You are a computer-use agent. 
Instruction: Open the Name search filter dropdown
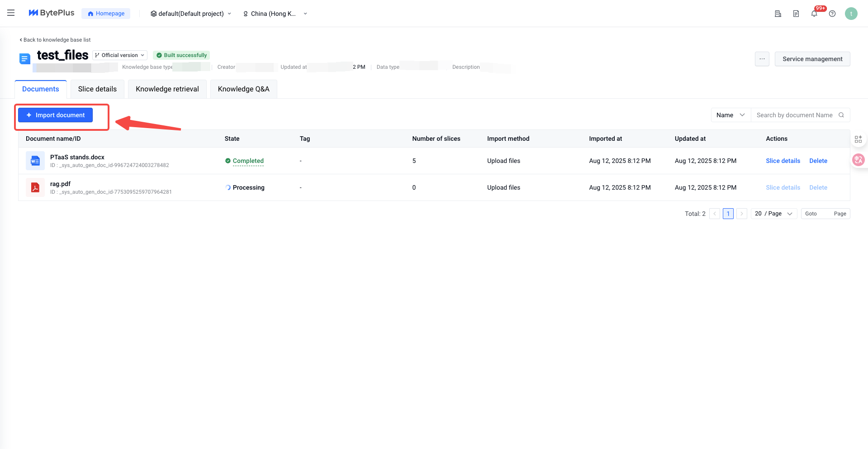click(730, 115)
